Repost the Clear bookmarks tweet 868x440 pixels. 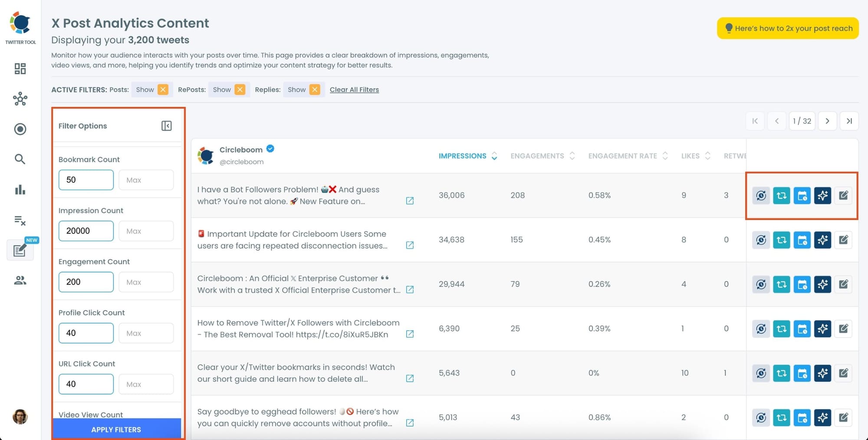[x=782, y=373]
